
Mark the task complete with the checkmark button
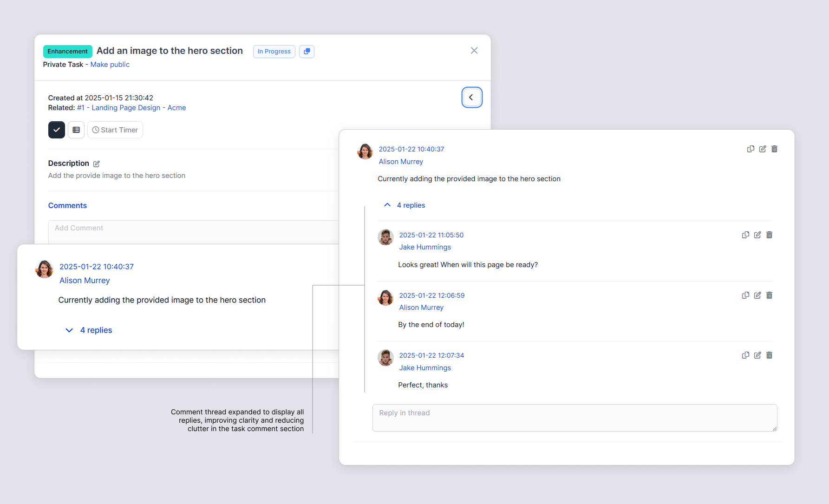tap(57, 130)
